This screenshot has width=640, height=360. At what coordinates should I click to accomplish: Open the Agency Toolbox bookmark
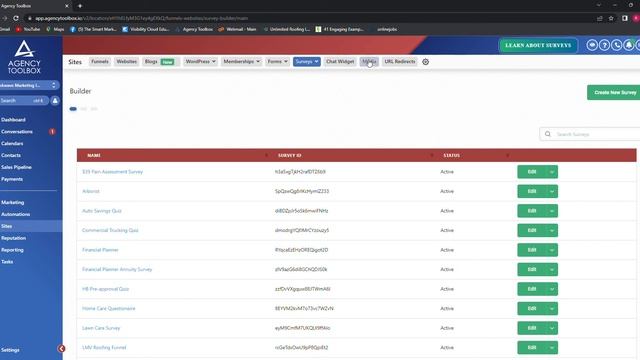point(194,29)
